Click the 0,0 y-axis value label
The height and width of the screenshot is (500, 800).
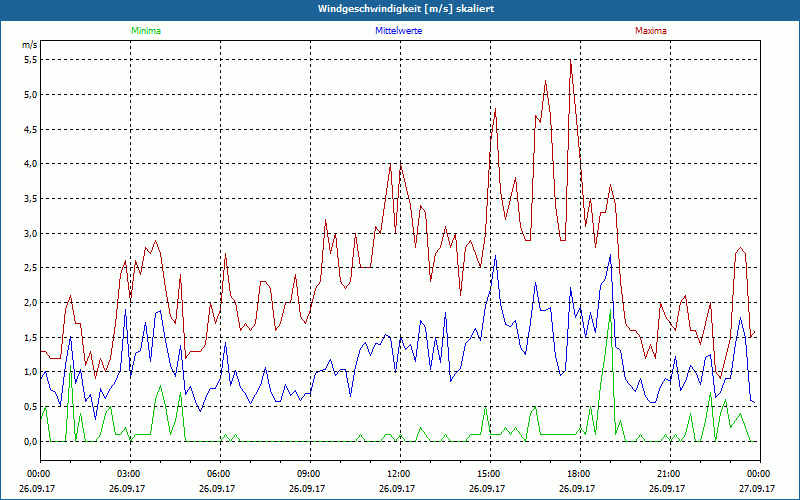tap(29, 441)
